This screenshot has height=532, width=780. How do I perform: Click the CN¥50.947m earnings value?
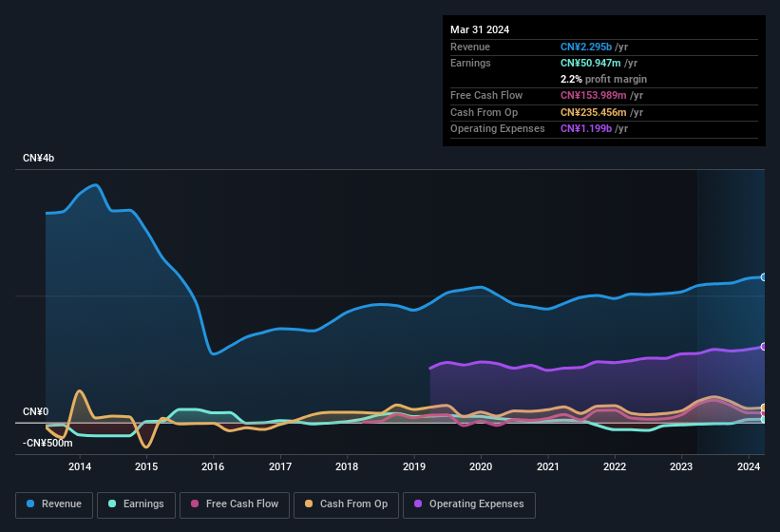coord(591,63)
